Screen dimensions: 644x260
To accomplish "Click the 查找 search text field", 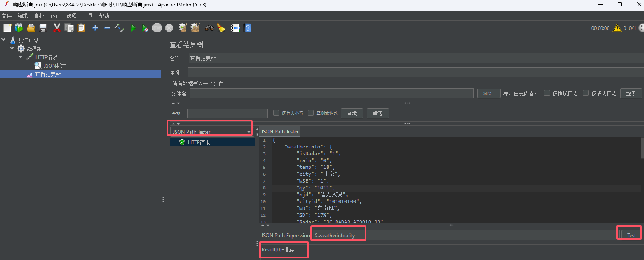I will [228, 113].
